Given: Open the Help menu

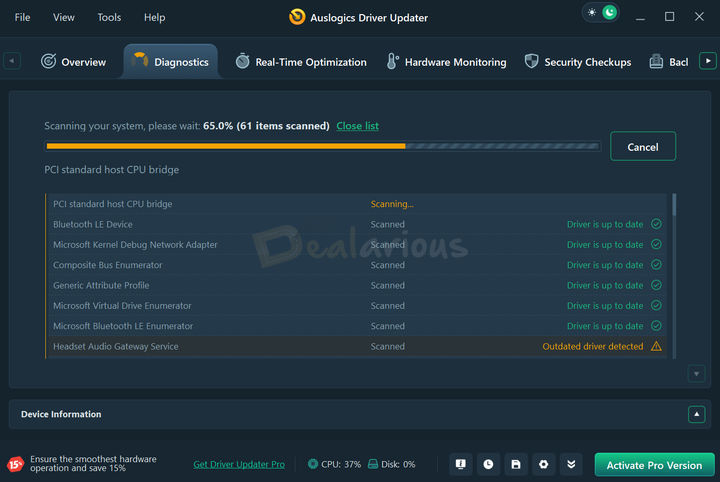Looking at the screenshot, I should coord(154,17).
